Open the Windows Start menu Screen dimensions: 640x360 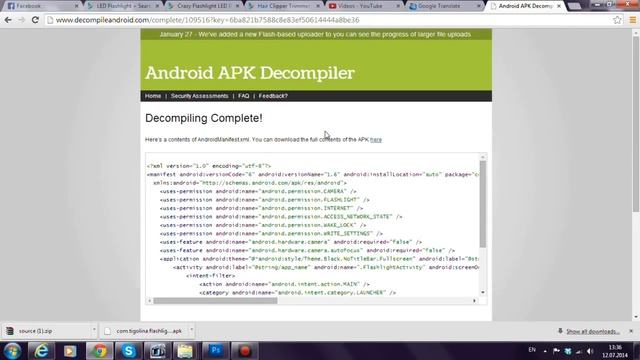pyautogui.click(x=12, y=351)
